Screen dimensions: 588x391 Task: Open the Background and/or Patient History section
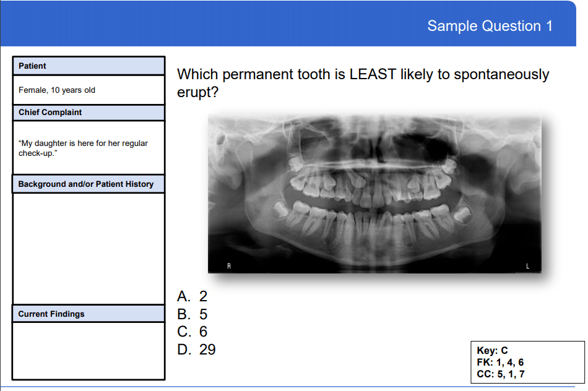click(89, 184)
